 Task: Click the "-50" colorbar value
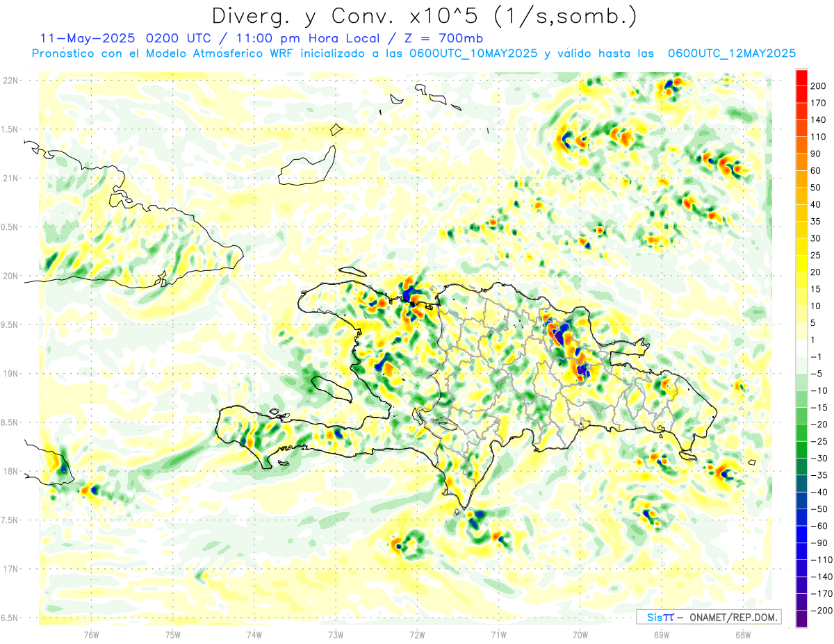tap(818, 509)
